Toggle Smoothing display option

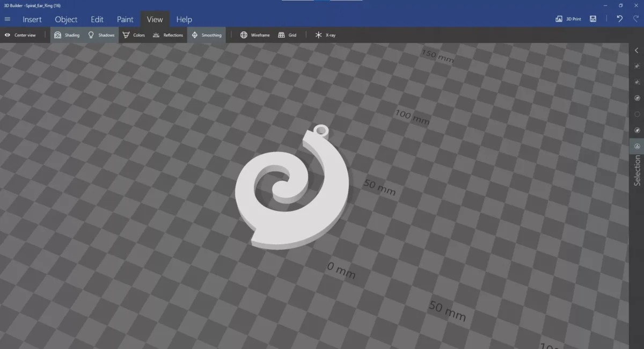click(x=207, y=35)
